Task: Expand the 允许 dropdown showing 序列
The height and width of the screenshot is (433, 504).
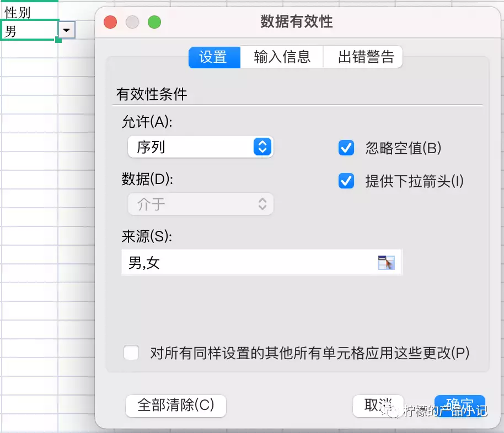Action: pos(200,147)
